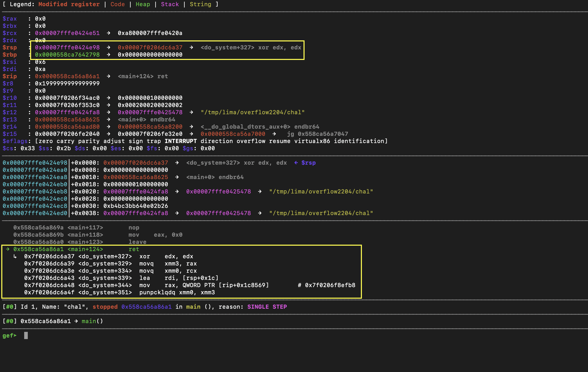Click the $gs segment register label

point(188,148)
